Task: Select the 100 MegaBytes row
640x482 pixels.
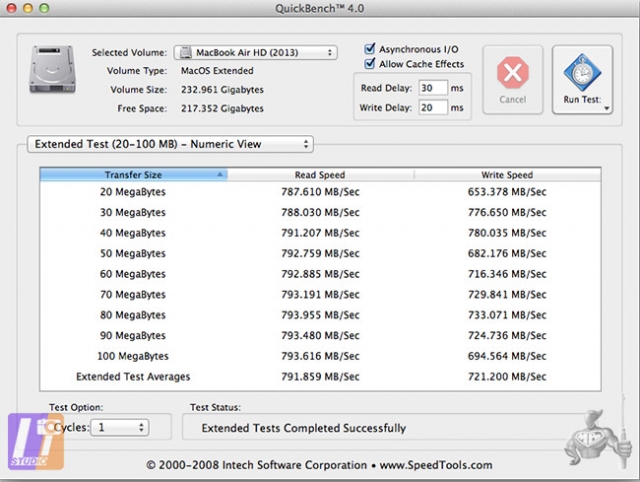Action: [320, 356]
